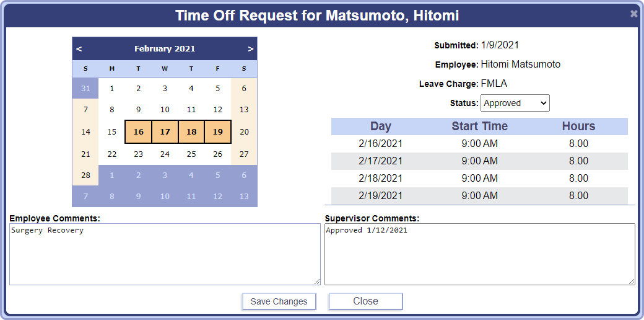Click in the Supervisor Comments text box
The height and width of the screenshot is (320, 644).
coord(479,254)
